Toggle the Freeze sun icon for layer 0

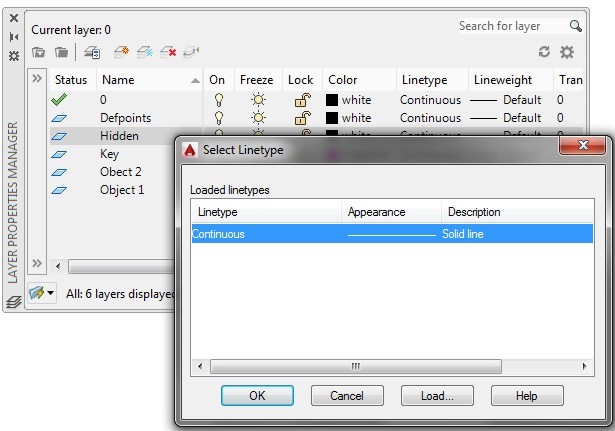(259, 100)
